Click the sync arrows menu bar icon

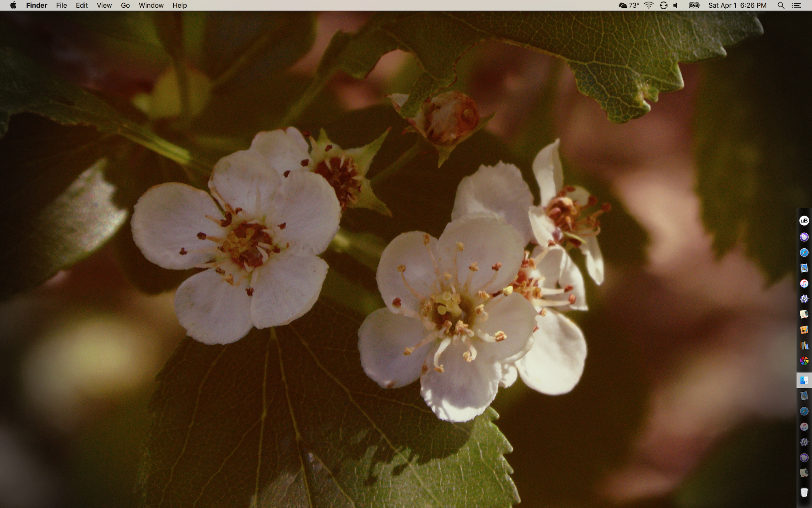point(663,5)
